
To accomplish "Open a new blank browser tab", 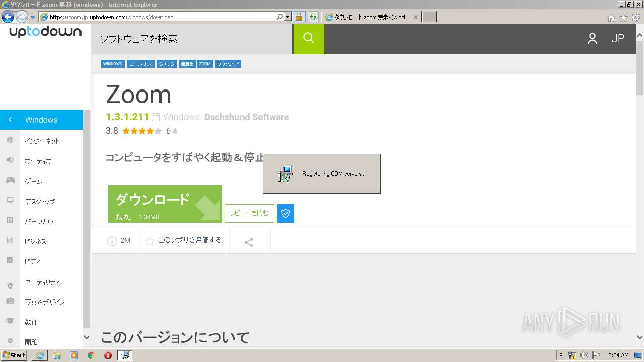I will [x=429, y=17].
